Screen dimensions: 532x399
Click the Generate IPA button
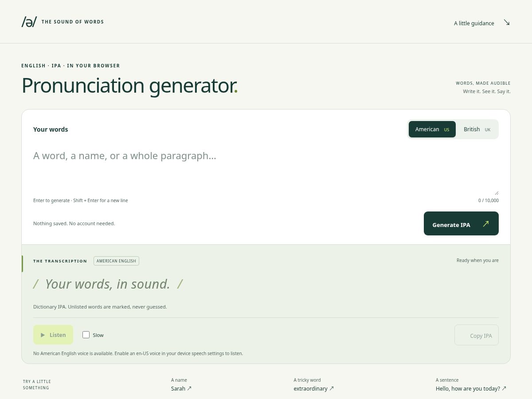click(461, 223)
